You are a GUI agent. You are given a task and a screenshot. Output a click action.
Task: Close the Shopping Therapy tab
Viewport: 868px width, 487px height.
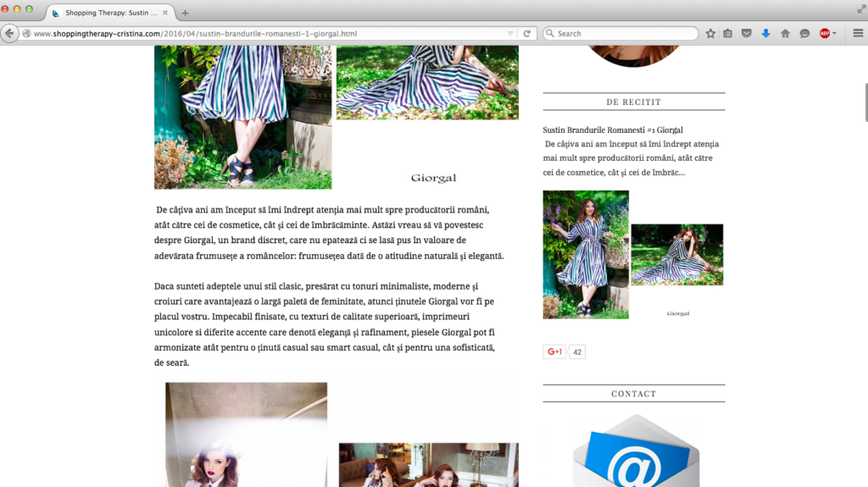[163, 13]
